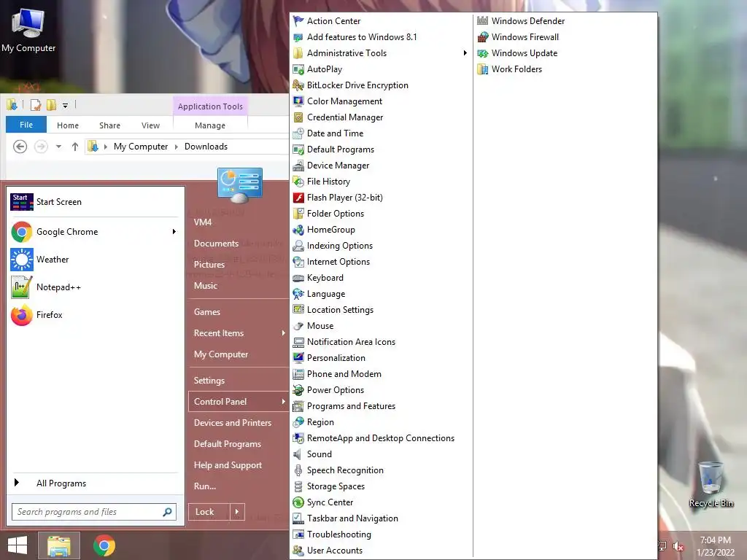Expand the Administrative Tools submenu
This screenshot has height=560, width=747.
click(x=465, y=52)
